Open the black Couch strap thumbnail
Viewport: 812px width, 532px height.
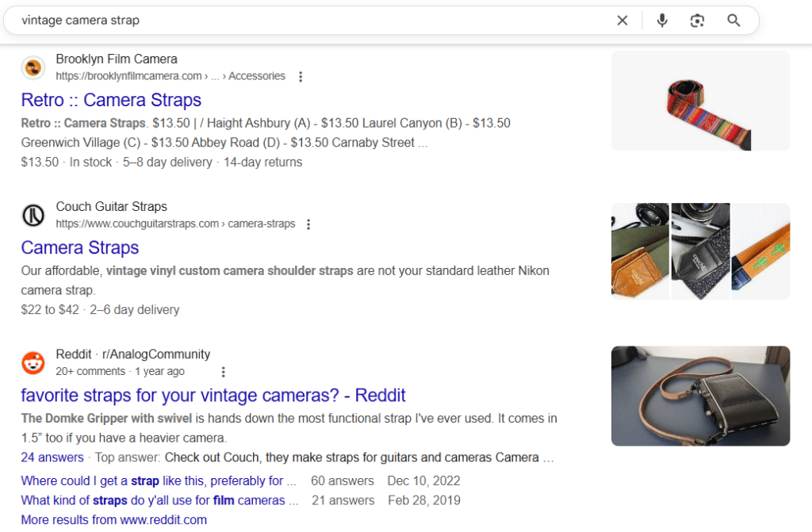(701, 251)
